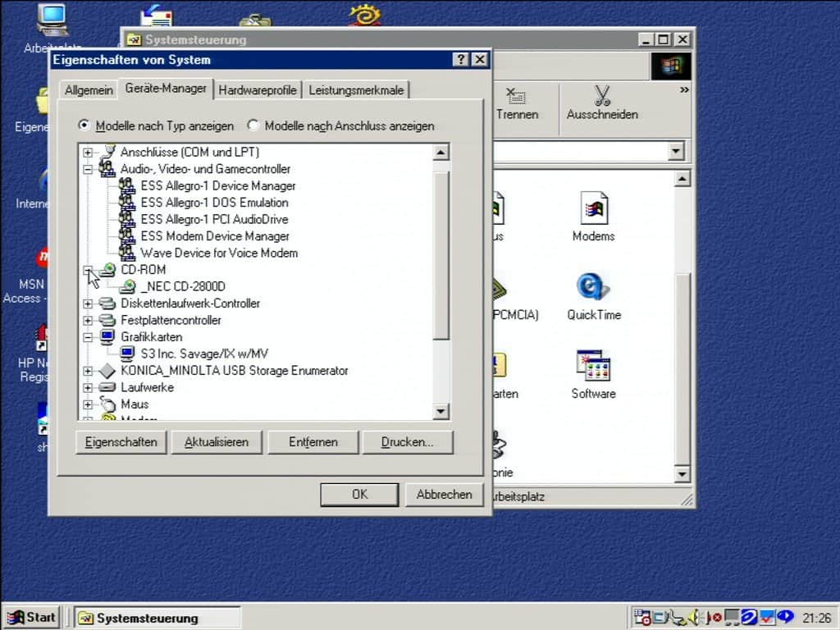The width and height of the screenshot is (840, 630).
Task: Click the blue oval disc tray icon
Action: click(x=749, y=618)
